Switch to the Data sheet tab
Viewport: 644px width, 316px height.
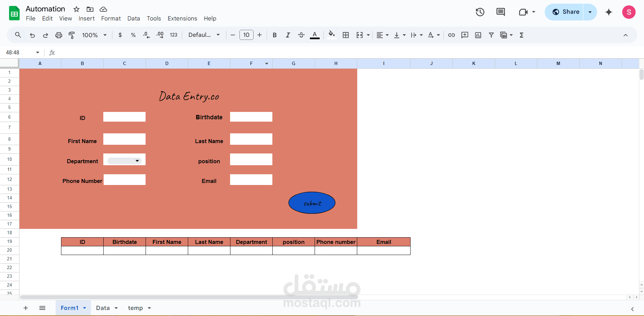click(x=103, y=308)
